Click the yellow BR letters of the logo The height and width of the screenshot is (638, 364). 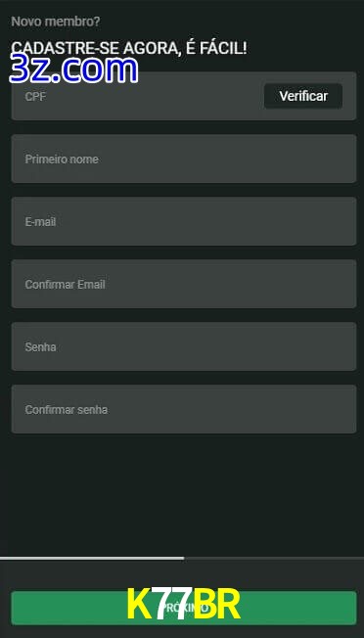[217, 605]
